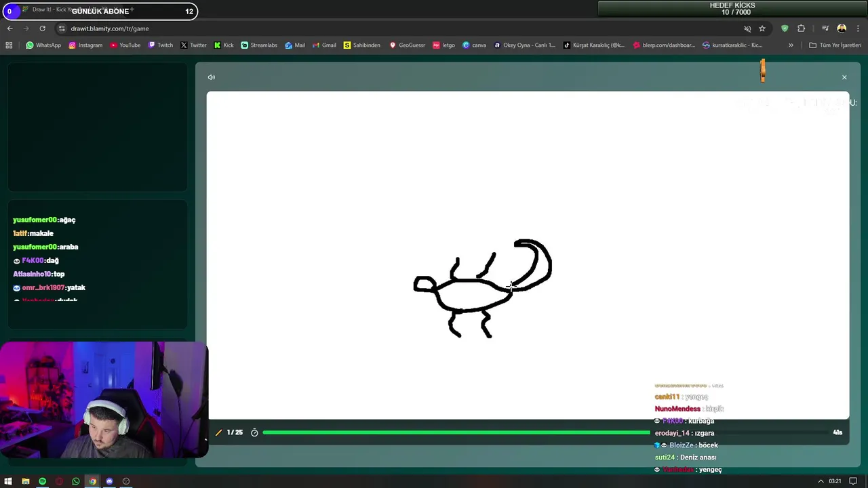Click chat message 'omr_brk1907:yatak'
Image resolution: width=868 pixels, height=488 pixels.
[49, 287]
